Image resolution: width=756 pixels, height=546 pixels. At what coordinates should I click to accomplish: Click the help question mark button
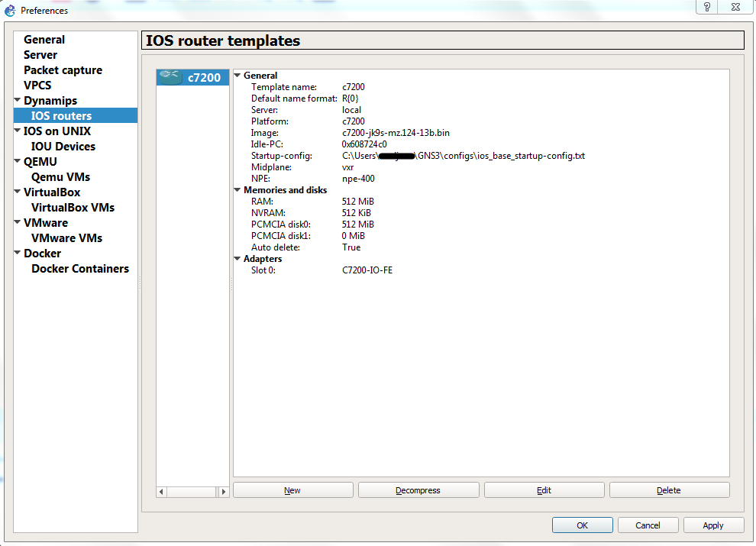click(707, 7)
